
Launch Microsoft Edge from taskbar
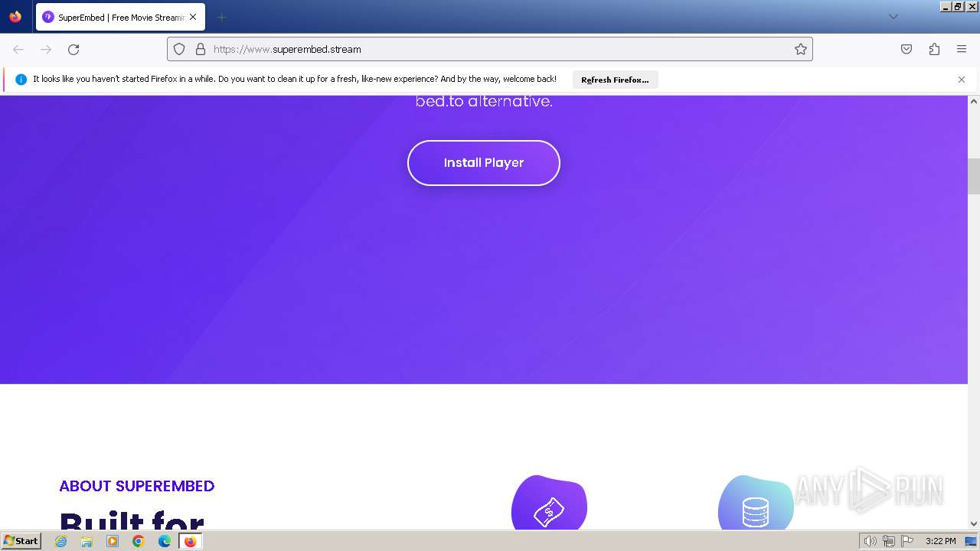165,541
